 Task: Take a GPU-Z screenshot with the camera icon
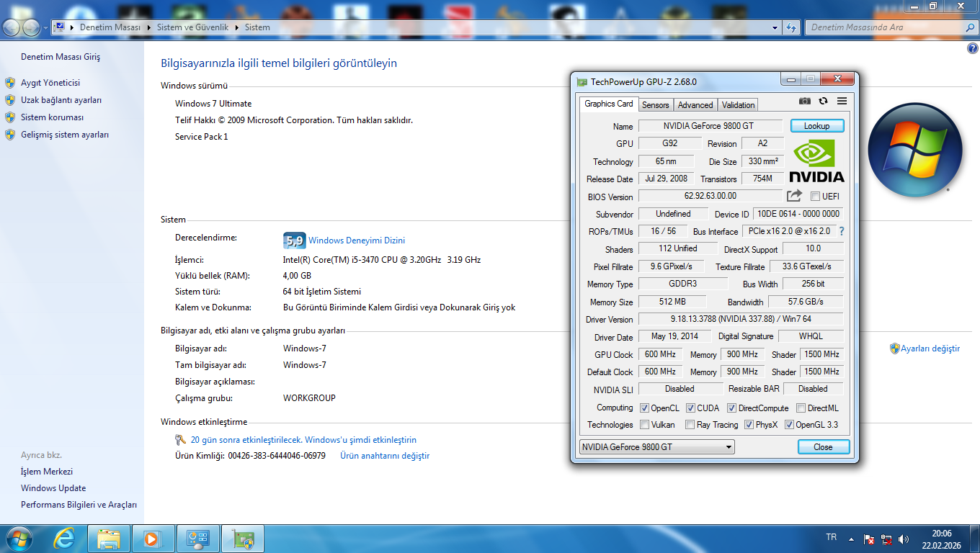[805, 102]
